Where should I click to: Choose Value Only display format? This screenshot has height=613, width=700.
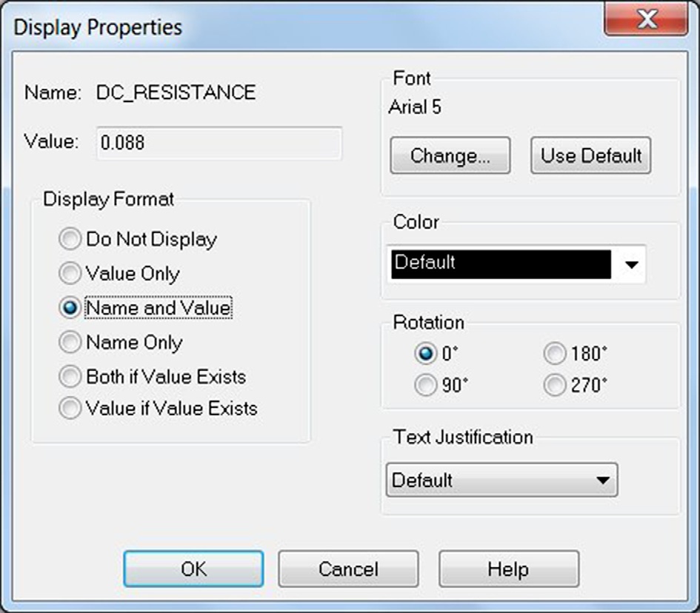click(70, 274)
